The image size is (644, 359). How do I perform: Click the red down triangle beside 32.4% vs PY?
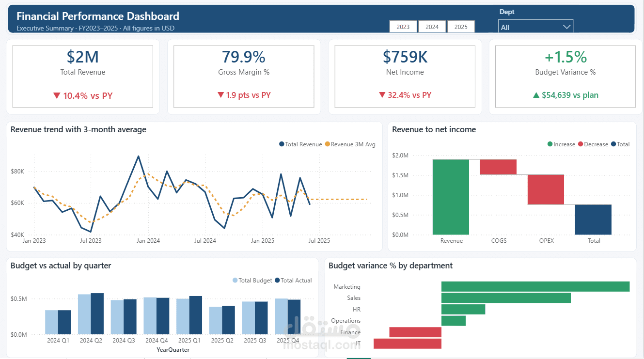coord(381,95)
